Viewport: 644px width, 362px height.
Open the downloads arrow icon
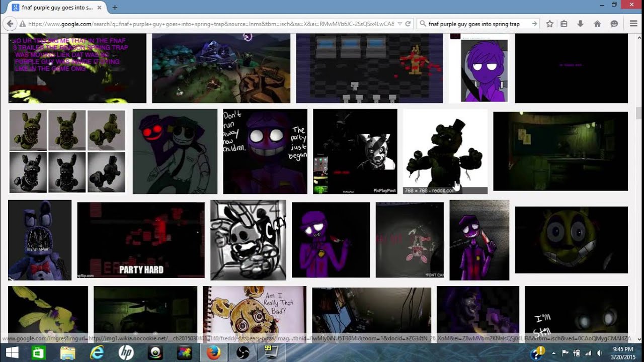pos(580,24)
